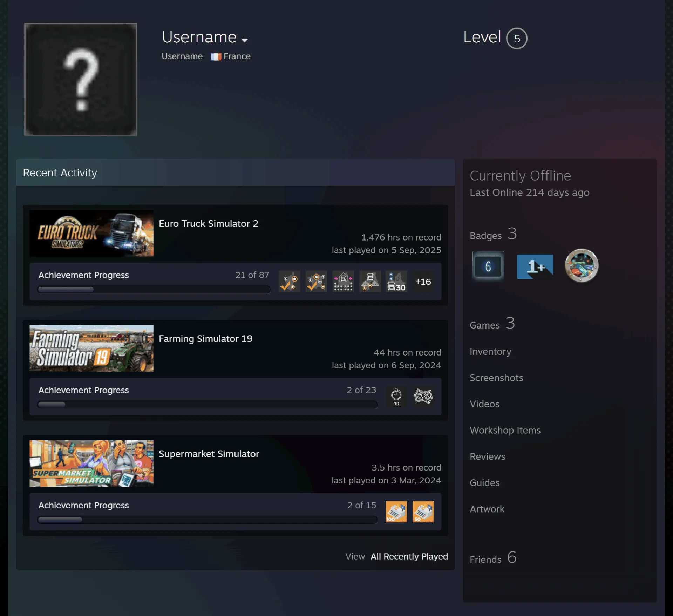This screenshot has height=616, width=673.
Task: Click the question mark profile avatar
Action: (81, 80)
